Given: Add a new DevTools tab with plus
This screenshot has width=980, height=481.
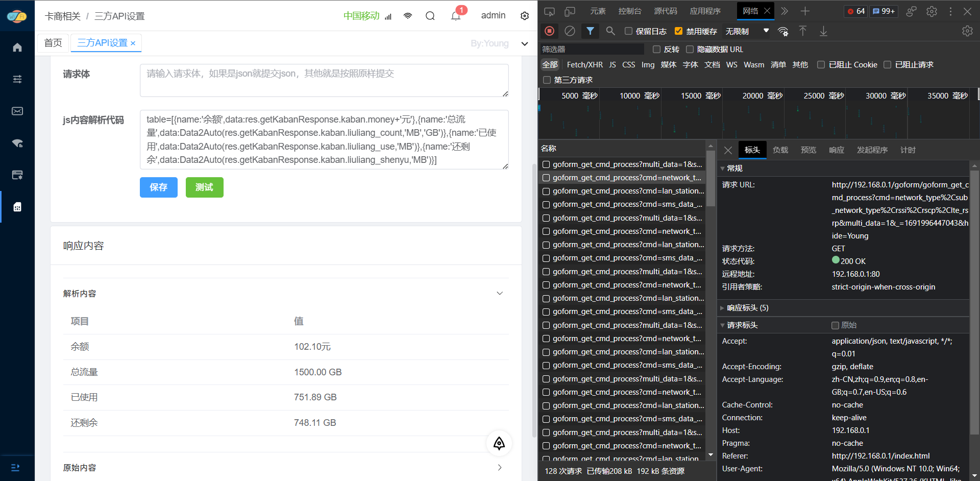Looking at the screenshot, I should pos(805,11).
